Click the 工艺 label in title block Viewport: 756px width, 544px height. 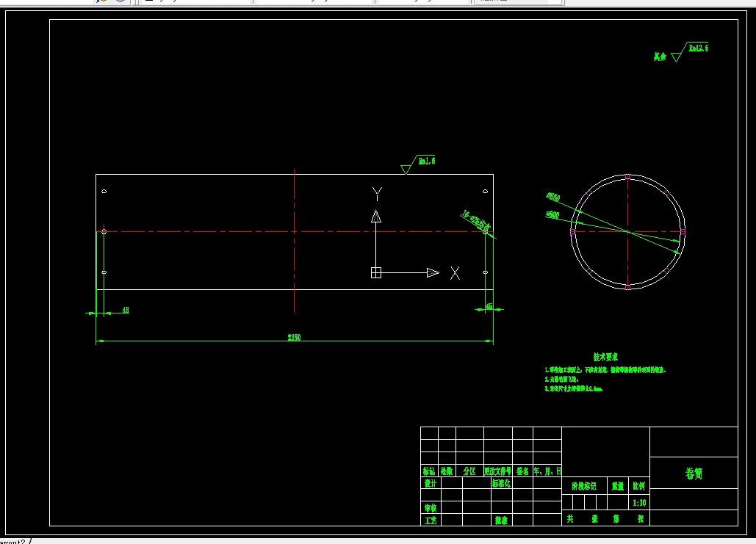pos(431,521)
